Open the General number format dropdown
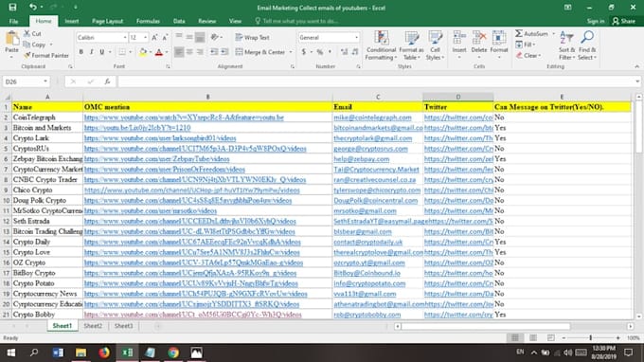This screenshot has width=644, height=362. point(356,37)
